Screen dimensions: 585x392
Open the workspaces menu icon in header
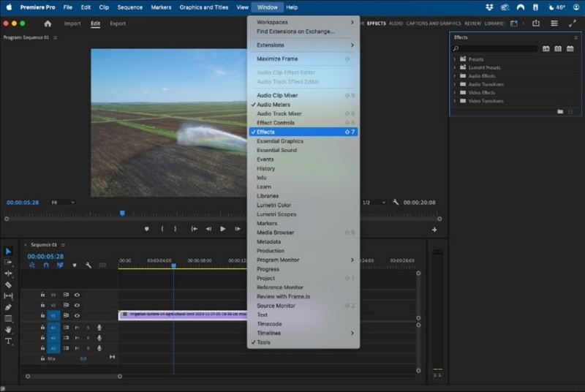pyautogui.click(x=554, y=23)
